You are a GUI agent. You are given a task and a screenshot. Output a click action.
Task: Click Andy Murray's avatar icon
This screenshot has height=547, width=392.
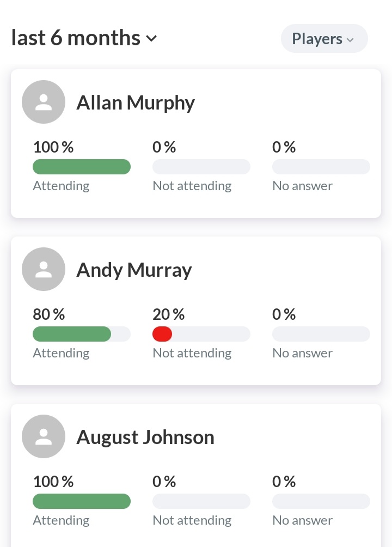(44, 269)
